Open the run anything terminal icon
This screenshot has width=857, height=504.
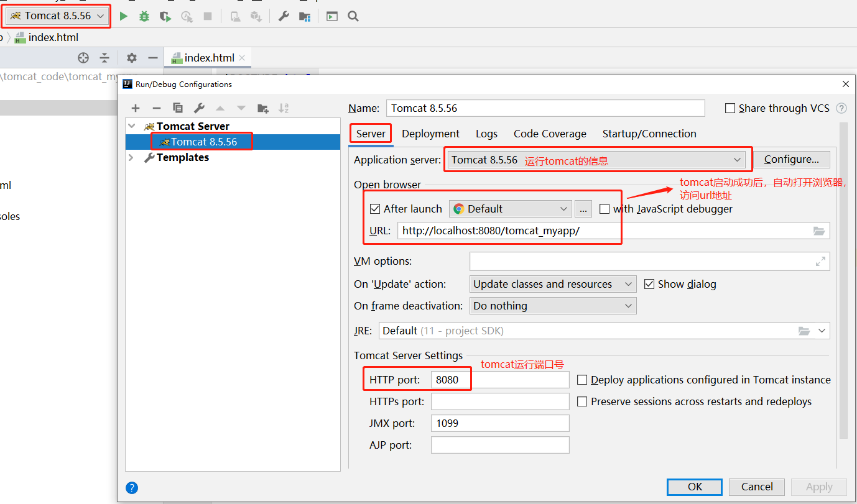tap(332, 16)
